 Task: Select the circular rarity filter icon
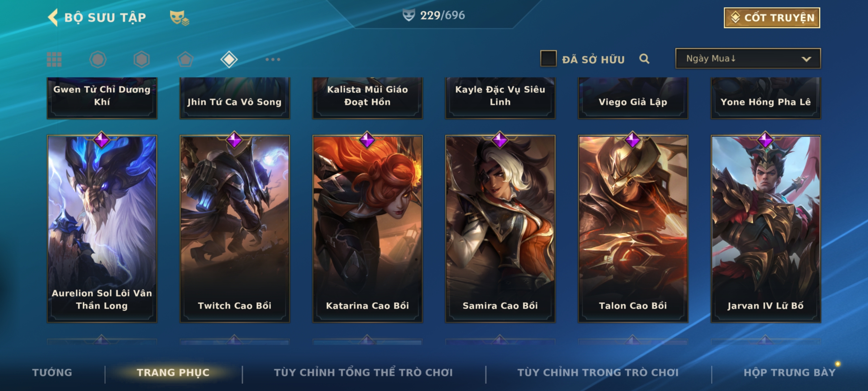pos(98,59)
